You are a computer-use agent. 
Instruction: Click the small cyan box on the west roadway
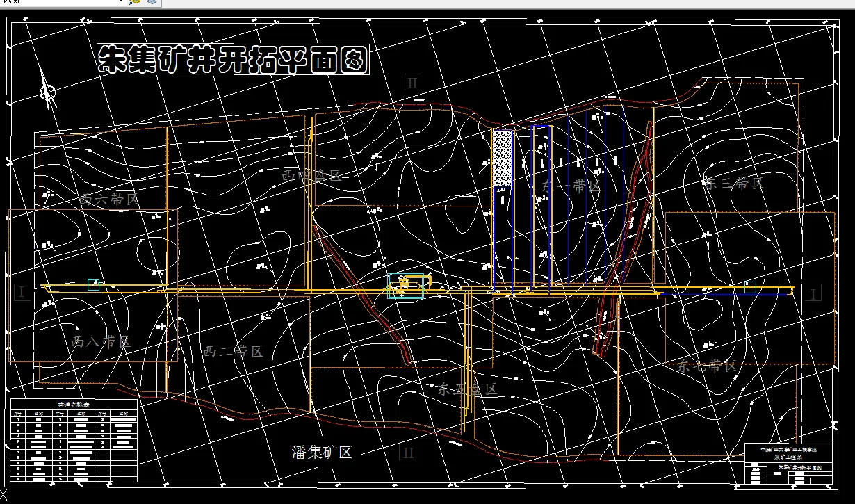click(x=93, y=284)
